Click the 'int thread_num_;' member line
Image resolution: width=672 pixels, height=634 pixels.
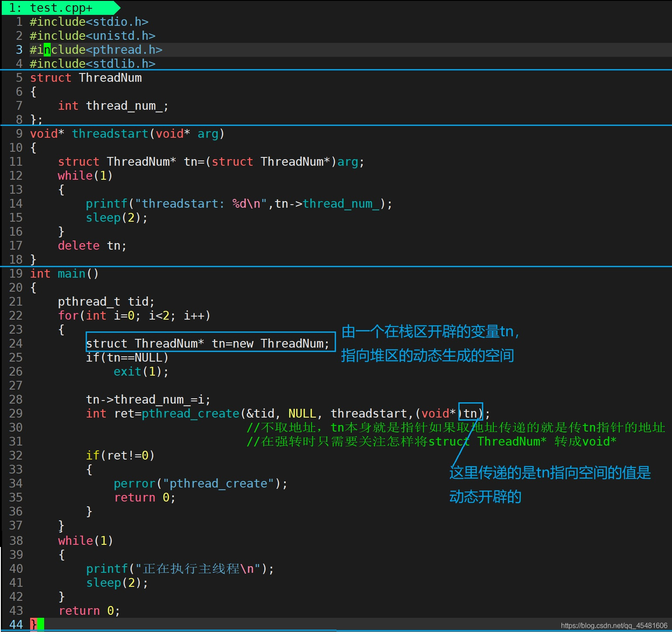(113, 106)
